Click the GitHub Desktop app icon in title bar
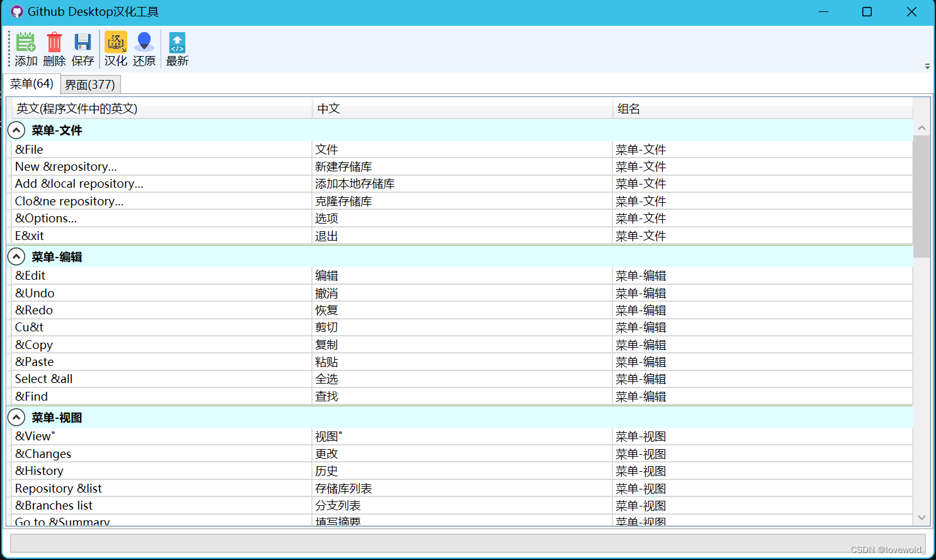 [x=17, y=11]
